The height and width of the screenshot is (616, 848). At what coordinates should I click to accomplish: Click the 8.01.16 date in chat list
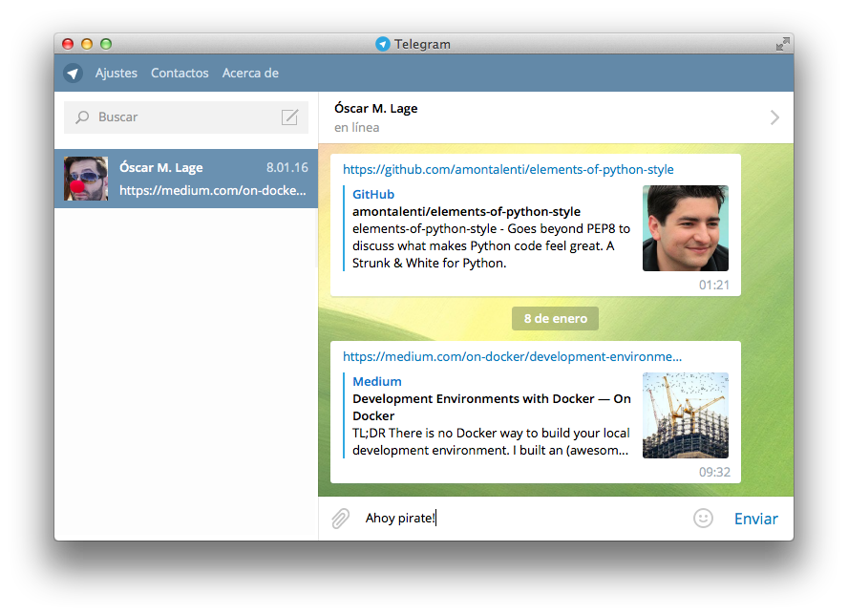287,168
